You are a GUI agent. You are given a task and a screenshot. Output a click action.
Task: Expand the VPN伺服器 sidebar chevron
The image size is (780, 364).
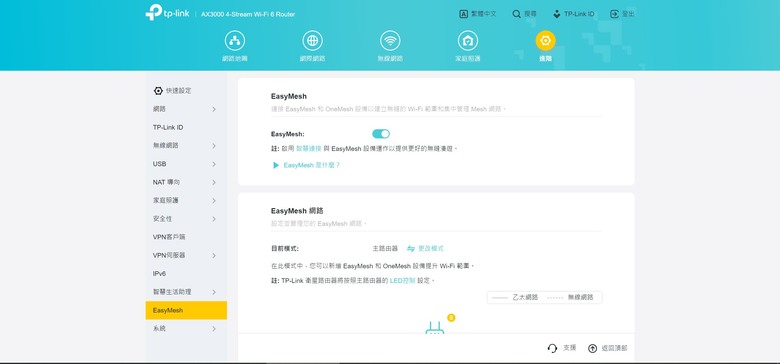coord(214,256)
